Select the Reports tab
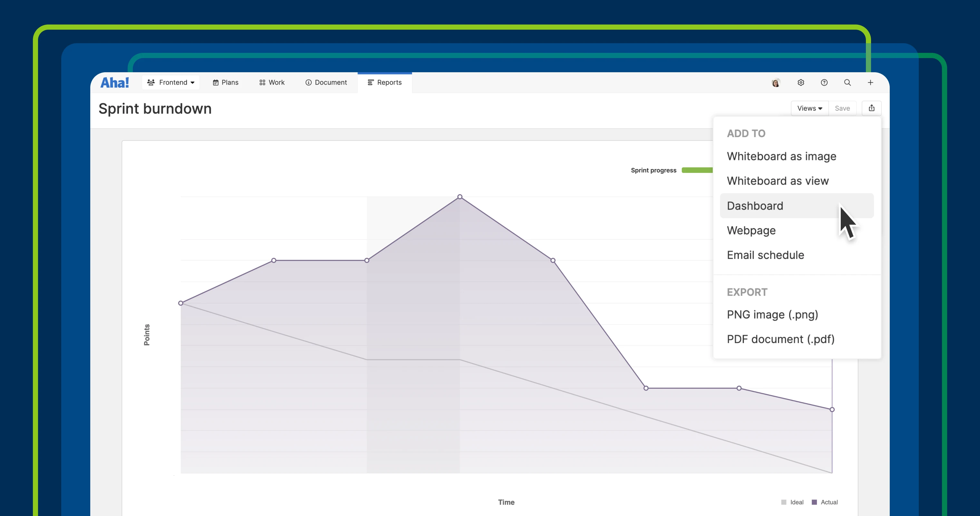Viewport: 980px width, 516px height. click(x=385, y=83)
